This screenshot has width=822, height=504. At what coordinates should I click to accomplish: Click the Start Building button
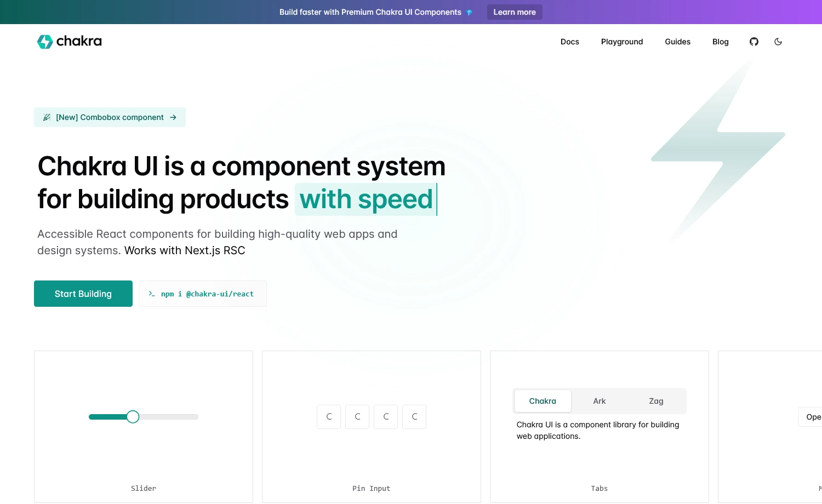83,294
